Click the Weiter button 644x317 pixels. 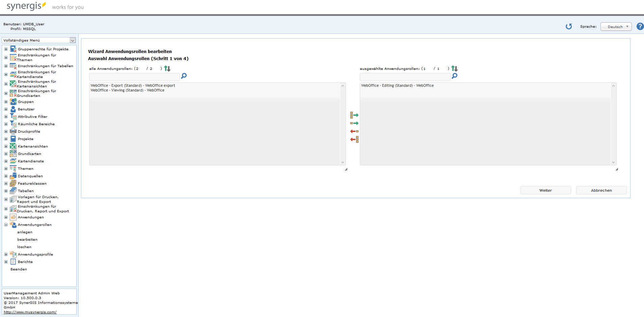click(545, 190)
